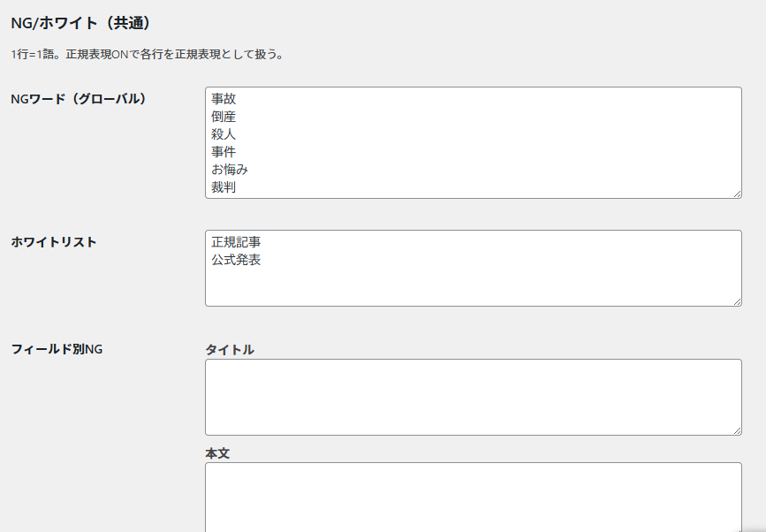The width and height of the screenshot is (766, 532).
Task: Place cursor on the 倒産 line
Action: 224,117
